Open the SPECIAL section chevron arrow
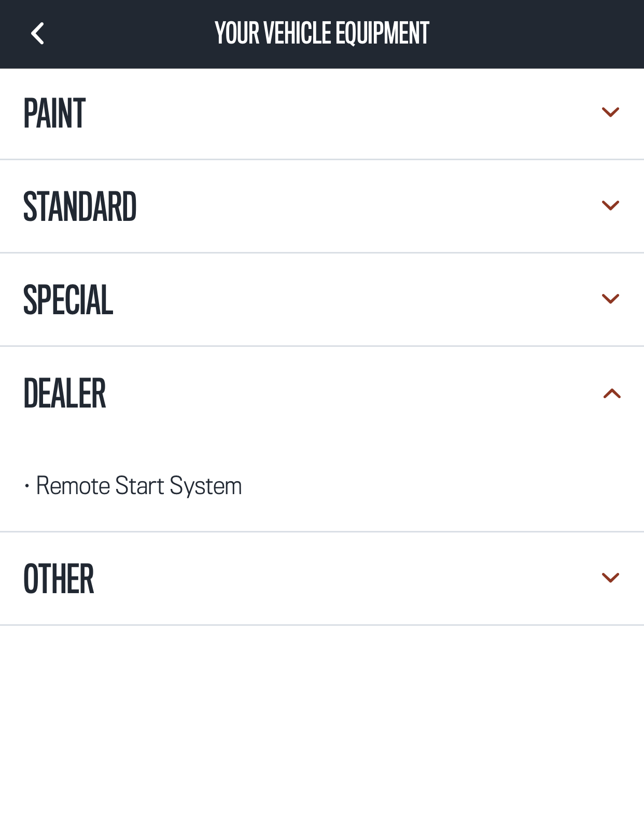Image resolution: width=644 pixels, height=828 pixels. 610,299
